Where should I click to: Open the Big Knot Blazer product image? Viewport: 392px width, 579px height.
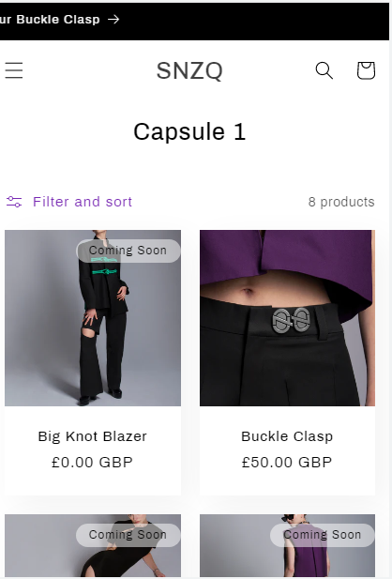pyautogui.click(x=93, y=318)
